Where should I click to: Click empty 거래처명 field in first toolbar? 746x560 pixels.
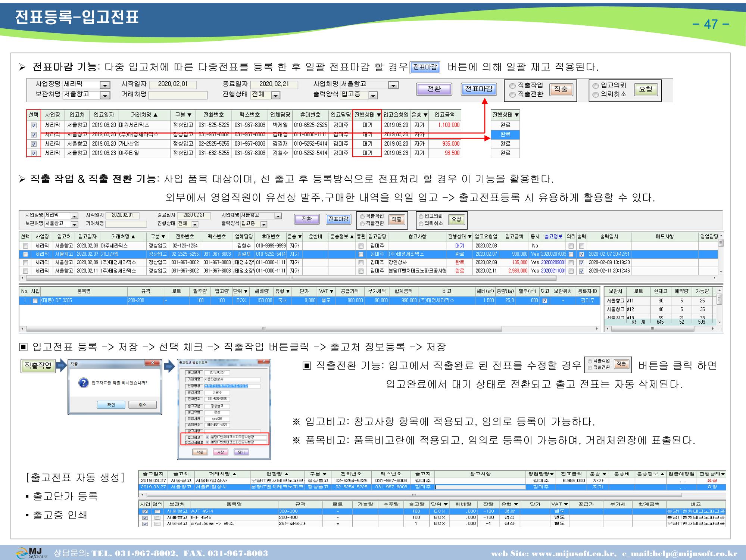point(178,95)
